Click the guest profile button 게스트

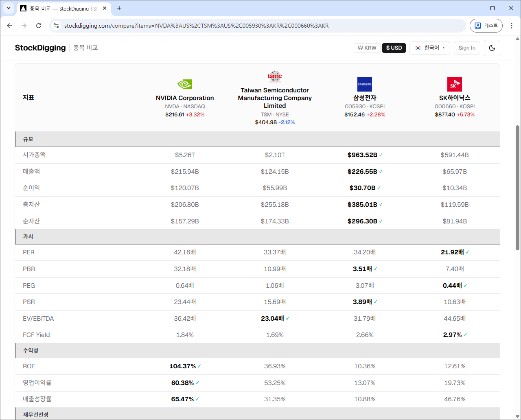(x=486, y=26)
